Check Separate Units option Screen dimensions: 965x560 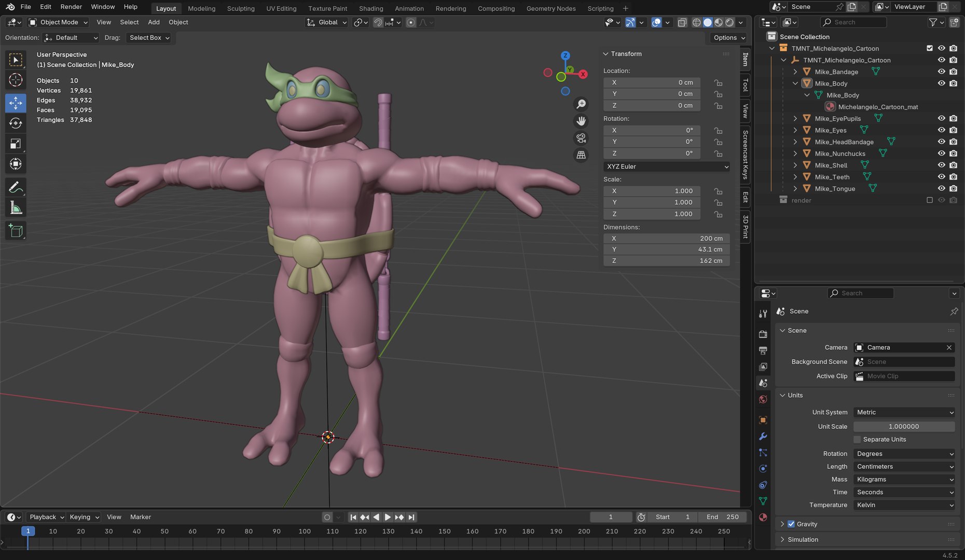tap(857, 439)
